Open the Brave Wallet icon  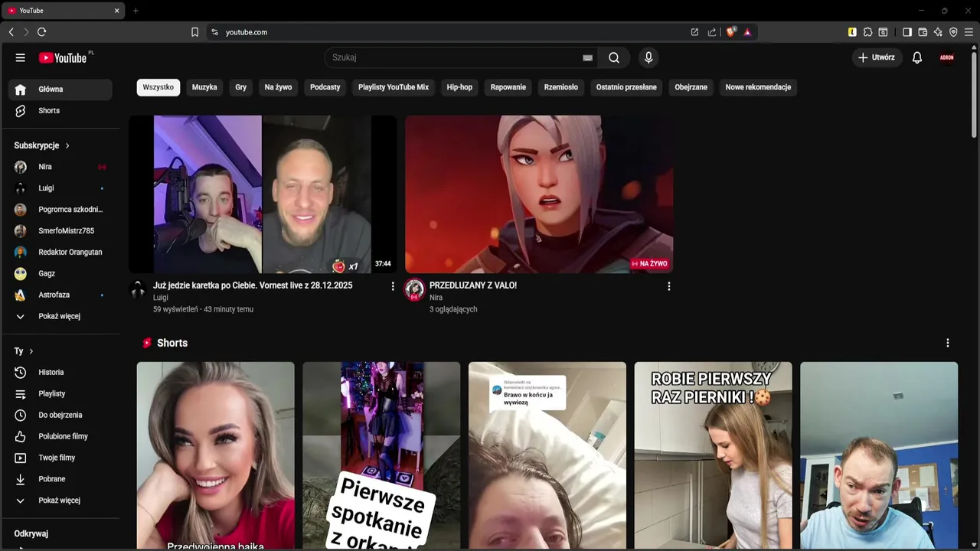923,32
